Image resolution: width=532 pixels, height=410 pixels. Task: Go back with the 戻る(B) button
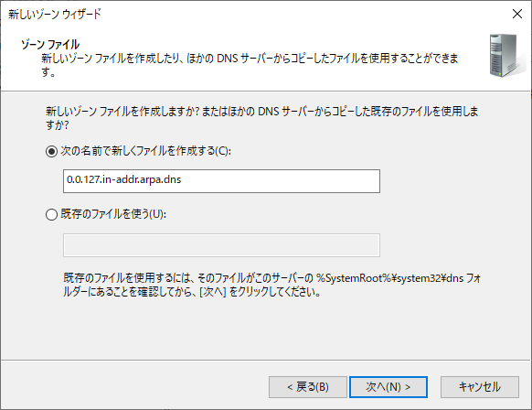pyautogui.click(x=308, y=387)
